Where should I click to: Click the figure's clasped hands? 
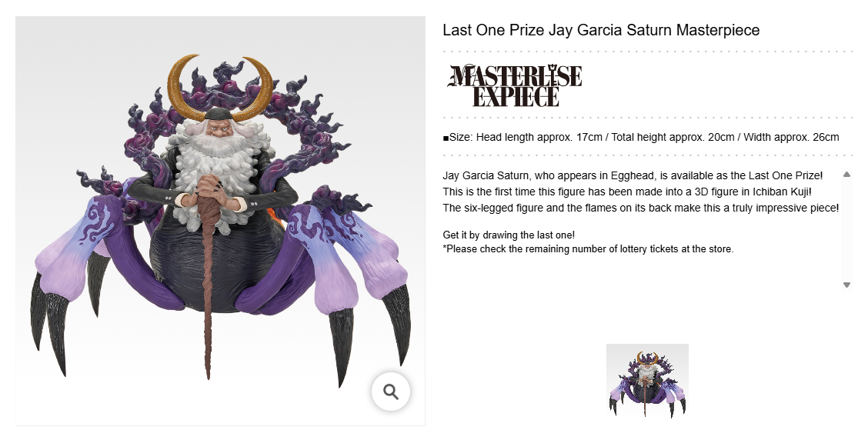coord(209,188)
